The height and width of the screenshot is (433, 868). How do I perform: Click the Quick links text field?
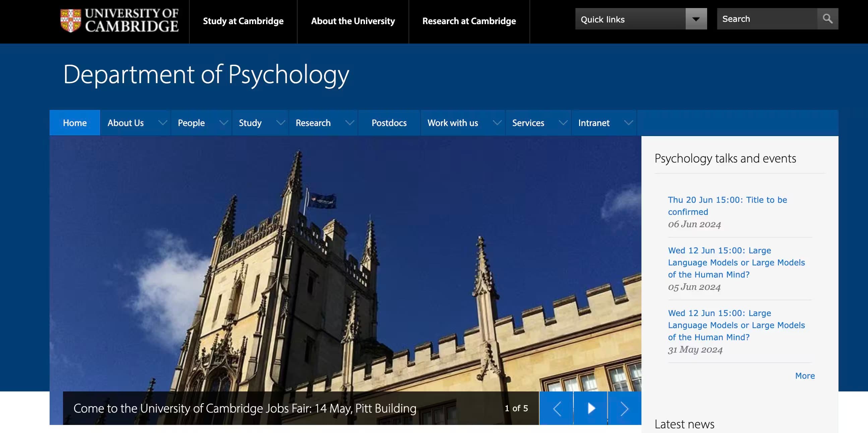click(630, 19)
